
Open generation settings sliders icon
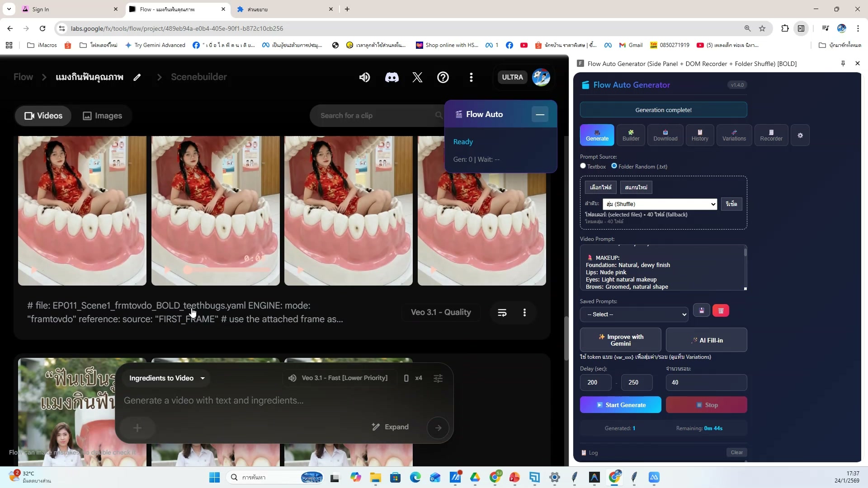438,378
